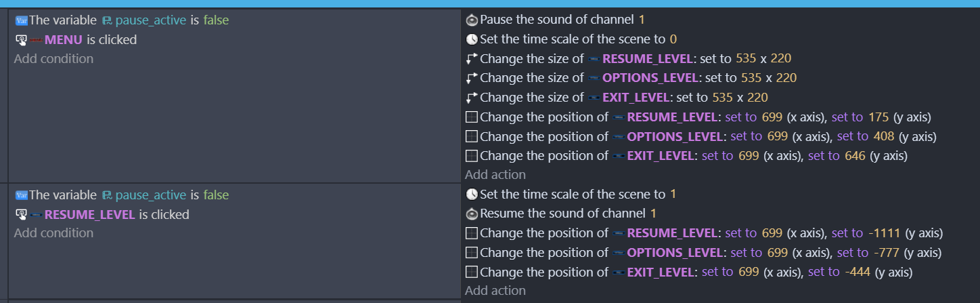Add an action to the second event
The image size is (980, 303).
(495, 291)
